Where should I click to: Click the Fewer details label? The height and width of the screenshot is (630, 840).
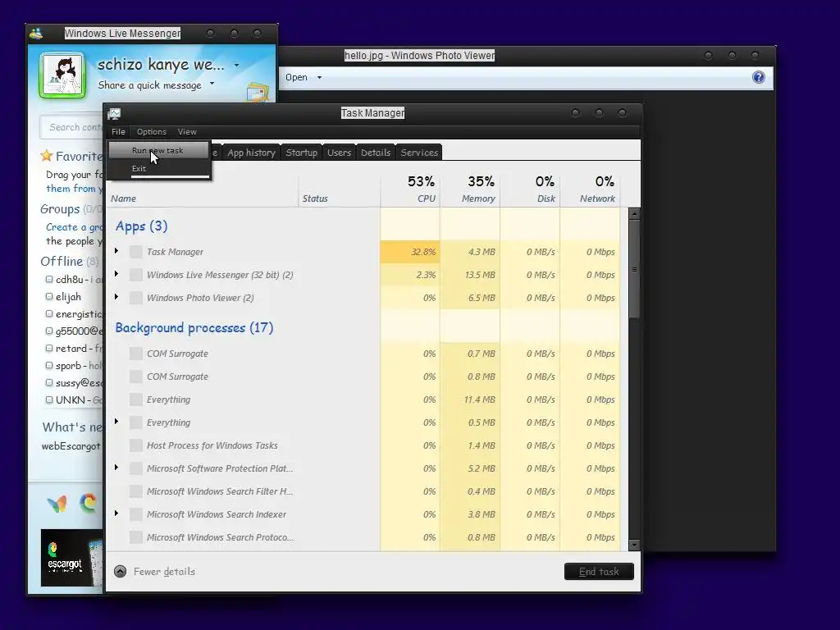tap(164, 572)
